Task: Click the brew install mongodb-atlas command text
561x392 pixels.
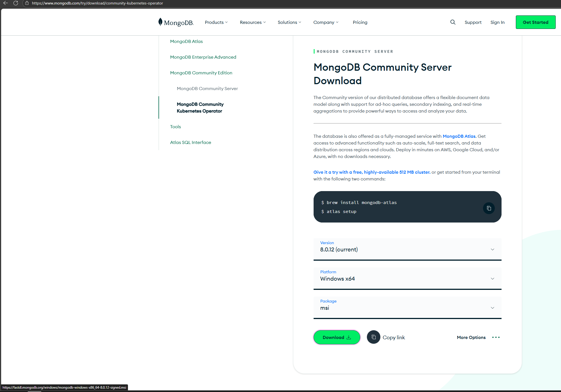Action: click(x=362, y=203)
